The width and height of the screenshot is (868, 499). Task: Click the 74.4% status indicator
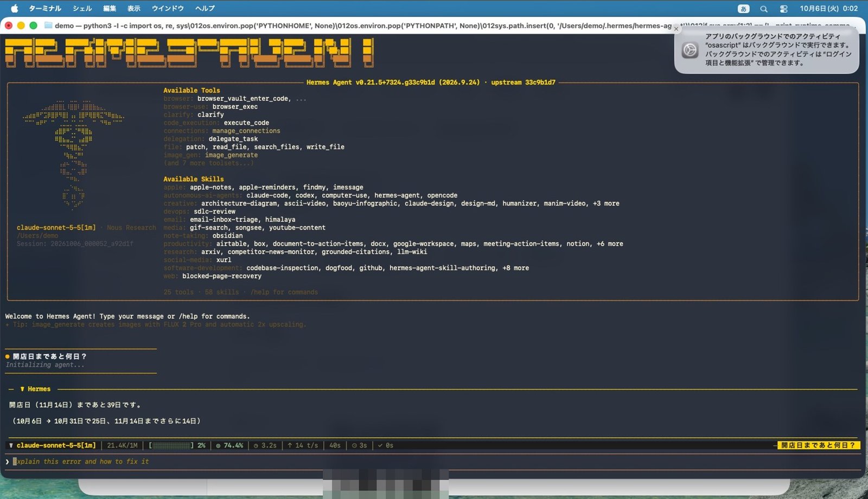pyautogui.click(x=229, y=445)
